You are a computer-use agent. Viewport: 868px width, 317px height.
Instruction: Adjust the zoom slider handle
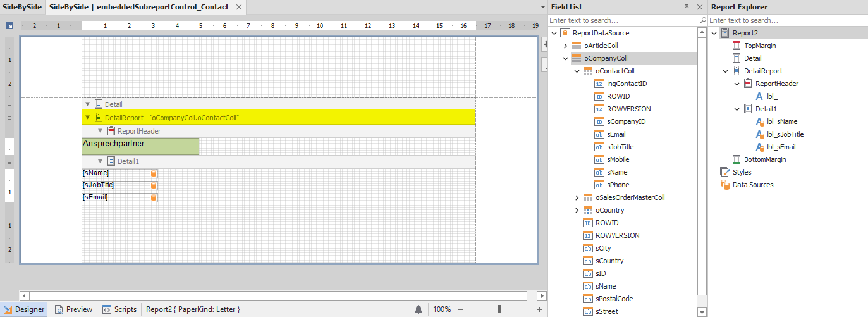[x=499, y=309]
